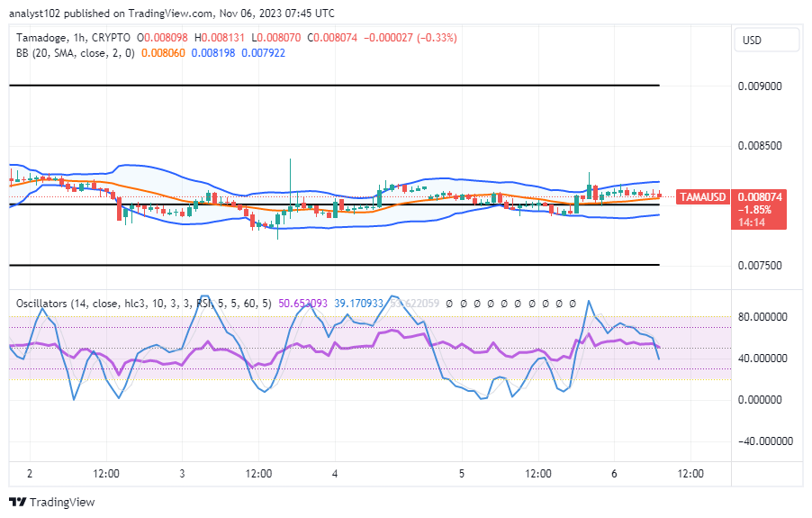The image size is (812, 518).
Task: Click the 0.009000 price axis label
Action: tap(760, 86)
